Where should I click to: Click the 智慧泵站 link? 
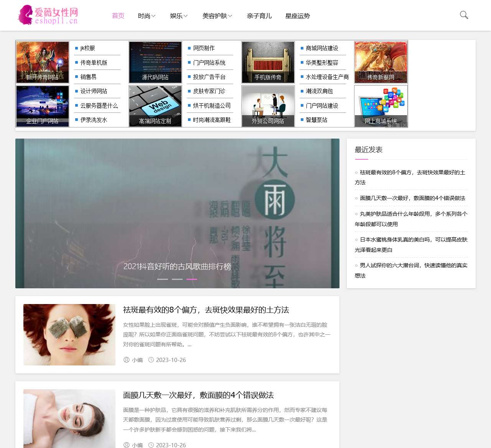(316, 120)
